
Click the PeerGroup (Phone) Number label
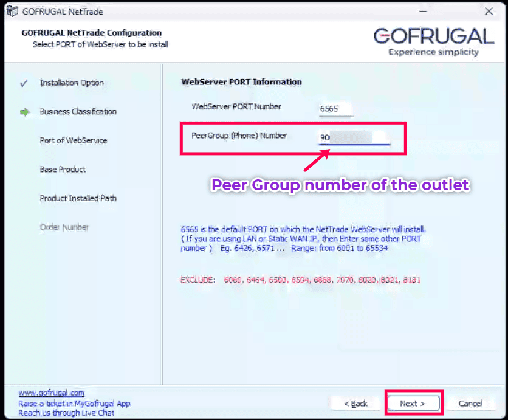coord(239,136)
